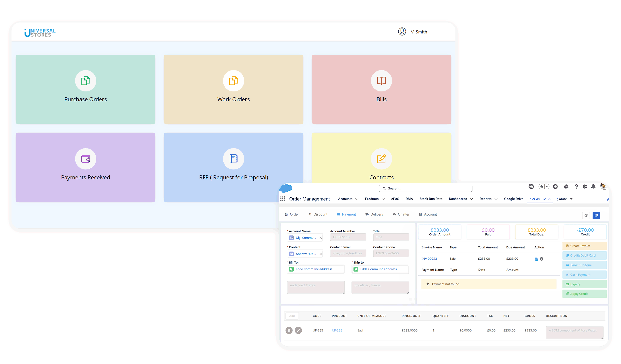Viewport: 621px width, 364px height.
Task: Click the Create Invoice button
Action: pyautogui.click(x=584, y=246)
